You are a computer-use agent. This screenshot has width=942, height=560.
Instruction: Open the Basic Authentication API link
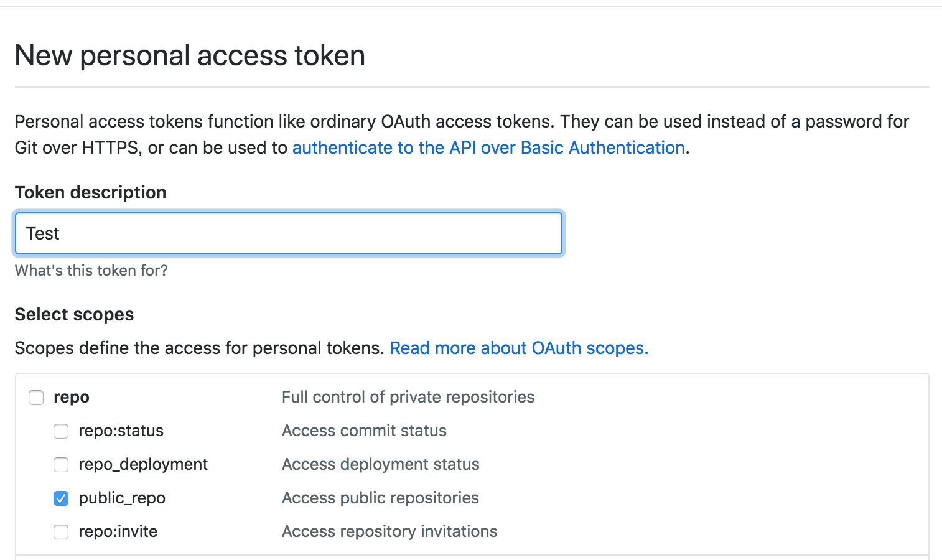click(x=488, y=147)
